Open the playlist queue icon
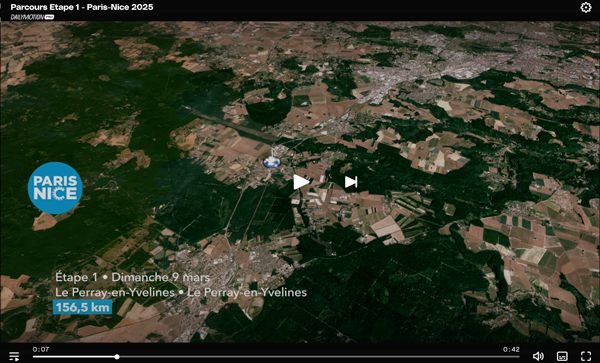Viewport: 600px width, 363px height. point(14,356)
